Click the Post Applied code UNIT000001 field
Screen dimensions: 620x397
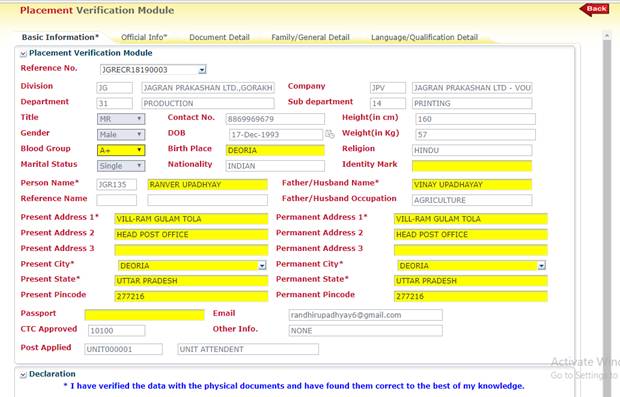123,349
